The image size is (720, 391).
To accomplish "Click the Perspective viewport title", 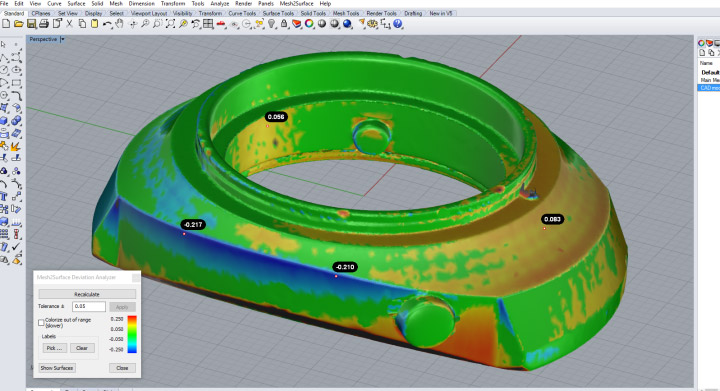I will pyautogui.click(x=43, y=39).
